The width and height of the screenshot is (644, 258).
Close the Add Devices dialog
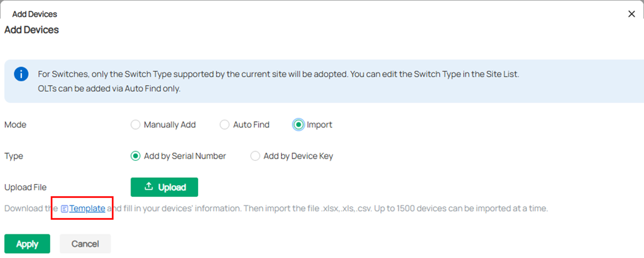click(x=631, y=14)
